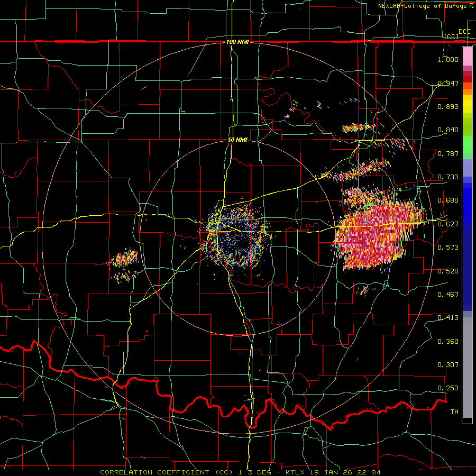Click the 100 NMI range ring label

pyautogui.click(x=237, y=42)
